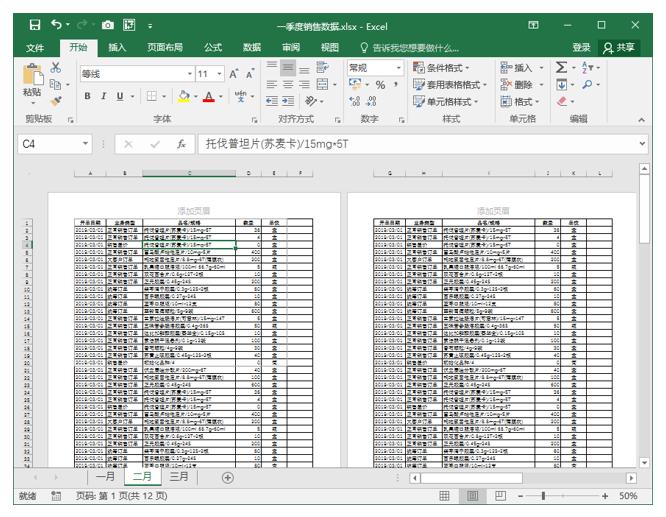Collapse the ribbon with the caret arrow

[x=641, y=120]
